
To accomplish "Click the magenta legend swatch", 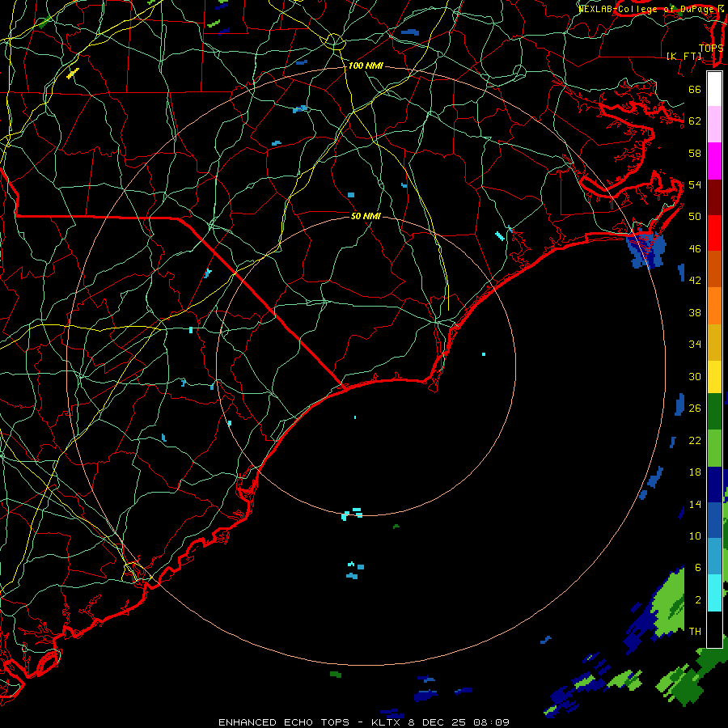I will click(x=714, y=161).
